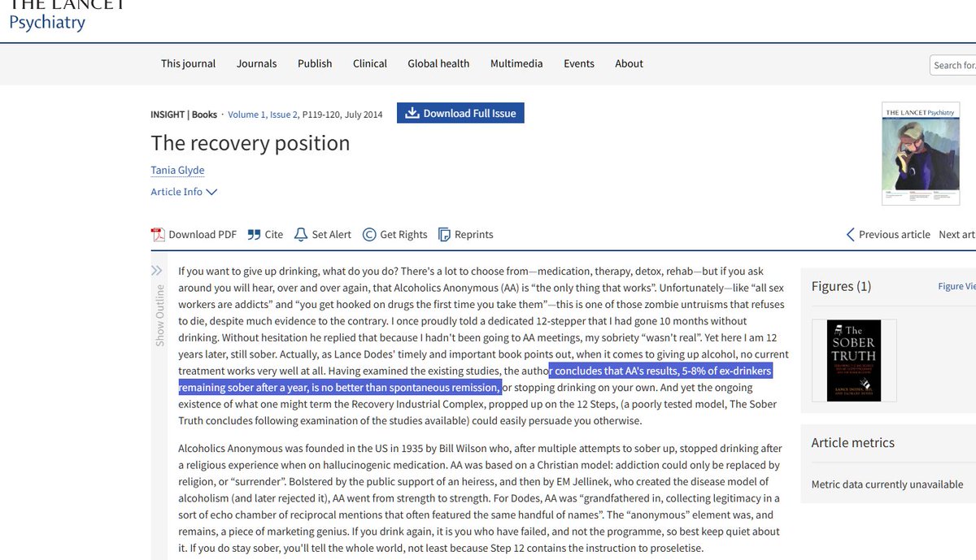Open the Publish menu
Viewport: 976px width, 560px height.
coord(315,63)
